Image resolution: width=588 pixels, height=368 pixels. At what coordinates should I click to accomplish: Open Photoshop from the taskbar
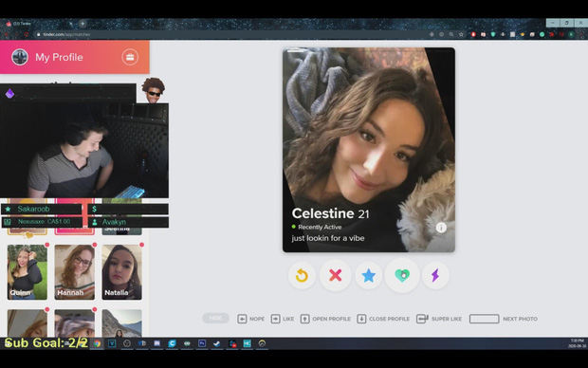(x=202, y=343)
